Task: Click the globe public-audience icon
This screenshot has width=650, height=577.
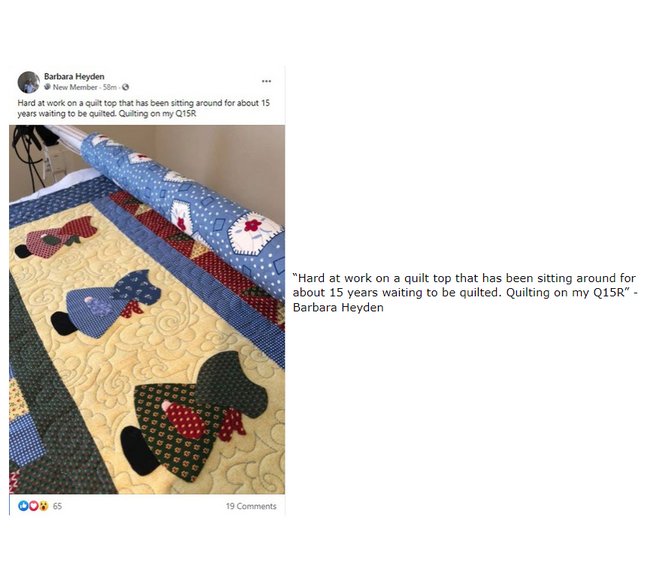Action: [x=126, y=87]
